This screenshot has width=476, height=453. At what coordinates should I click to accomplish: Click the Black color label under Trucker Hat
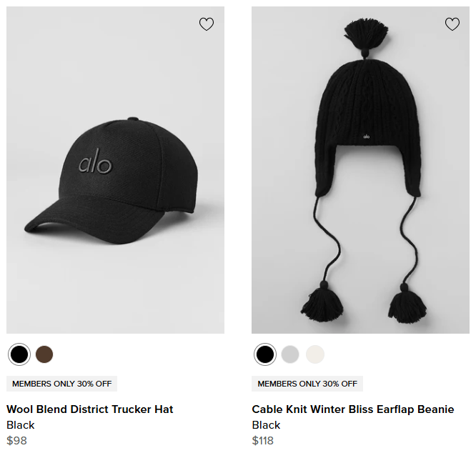pos(21,425)
